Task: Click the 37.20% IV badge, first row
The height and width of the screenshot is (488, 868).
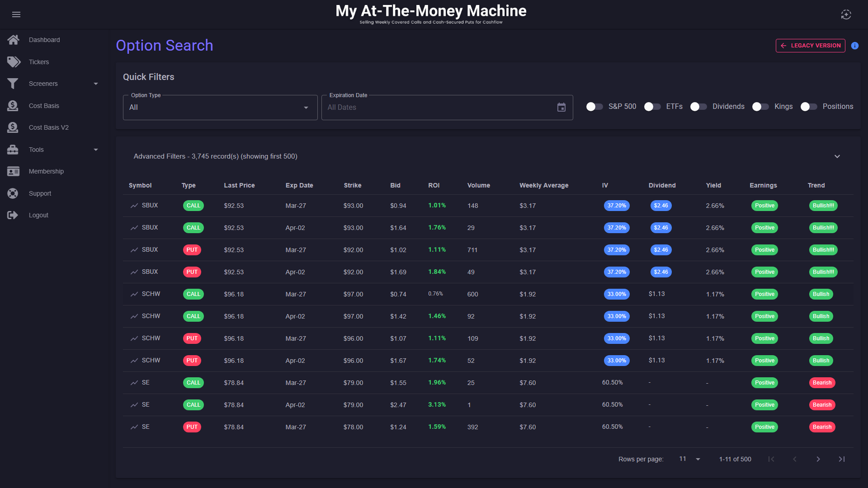Action: tap(616, 206)
